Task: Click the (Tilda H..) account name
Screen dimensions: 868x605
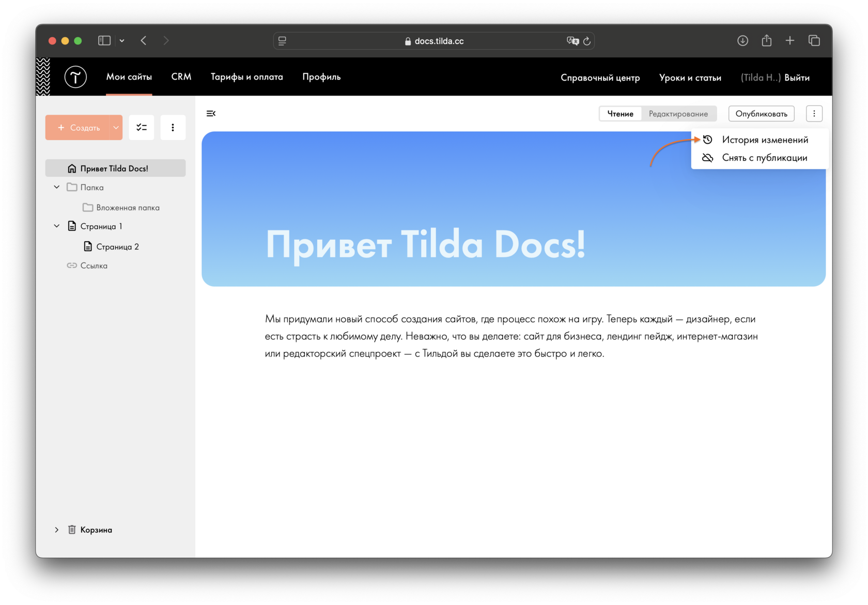Action: (761, 77)
